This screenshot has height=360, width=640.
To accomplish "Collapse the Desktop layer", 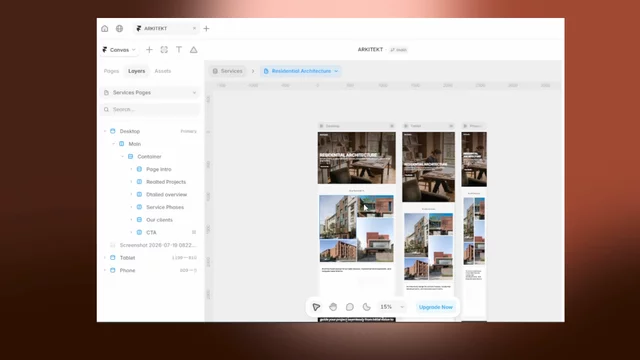I will click(x=105, y=131).
